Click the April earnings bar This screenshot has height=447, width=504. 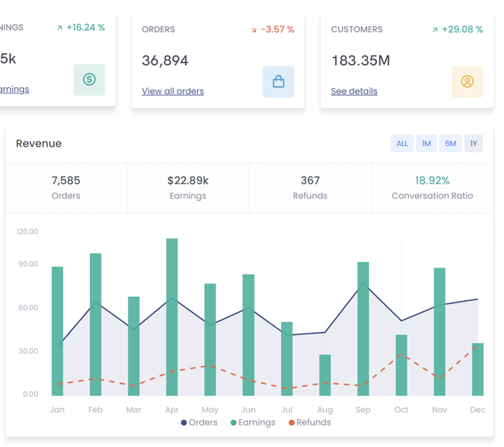pos(172,317)
